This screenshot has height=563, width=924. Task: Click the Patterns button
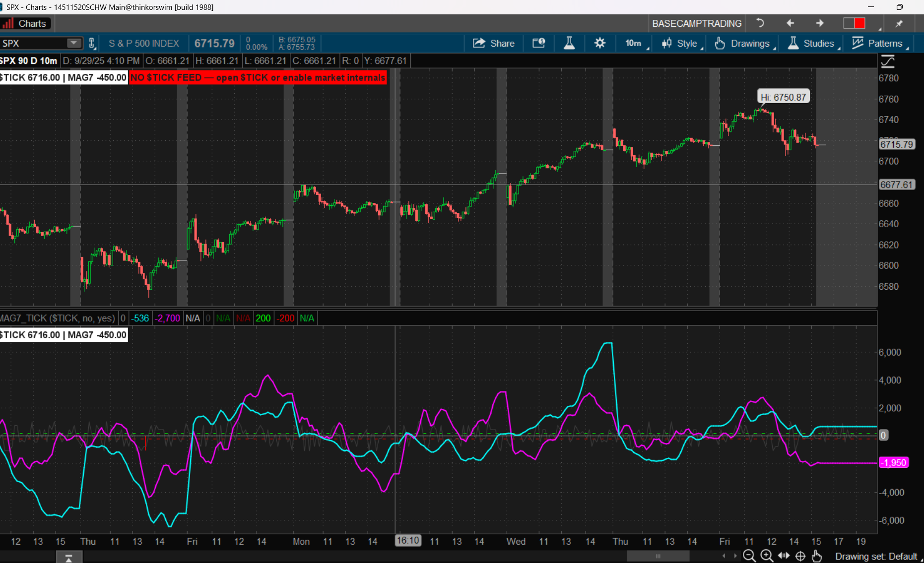[878, 43]
